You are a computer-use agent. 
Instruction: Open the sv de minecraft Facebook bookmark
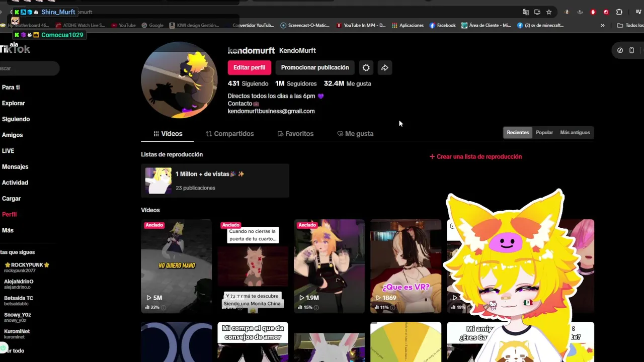[540, 25]
